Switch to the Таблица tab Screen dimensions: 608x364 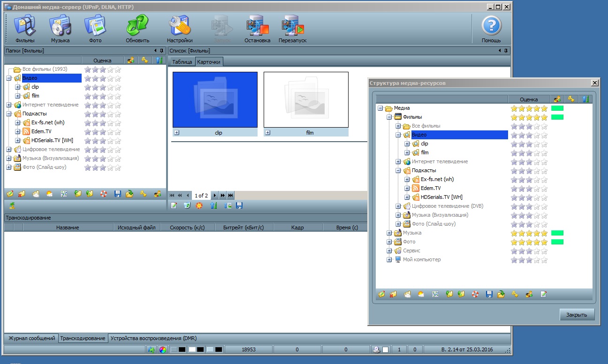pos(182,62)
